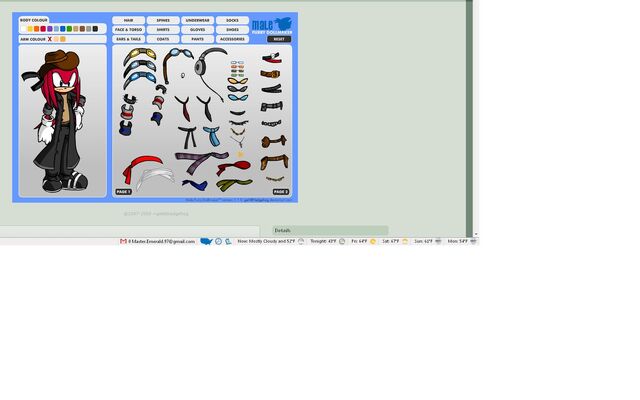Pick the light blue body colour swatch
The image size is (640, 400).
56,29
